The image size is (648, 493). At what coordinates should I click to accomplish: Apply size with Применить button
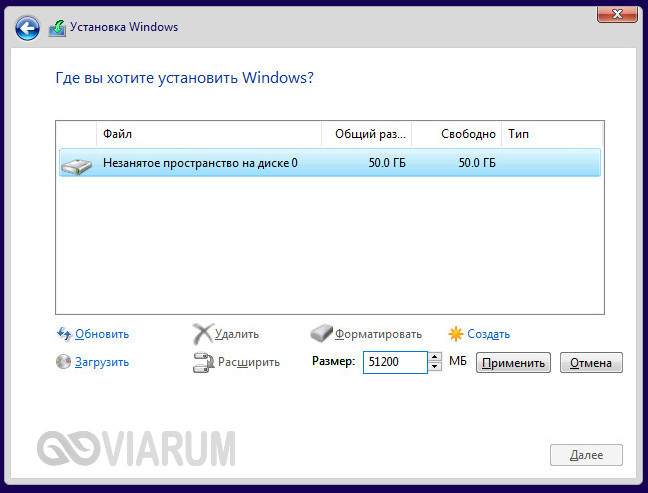[x=513, y=363]
